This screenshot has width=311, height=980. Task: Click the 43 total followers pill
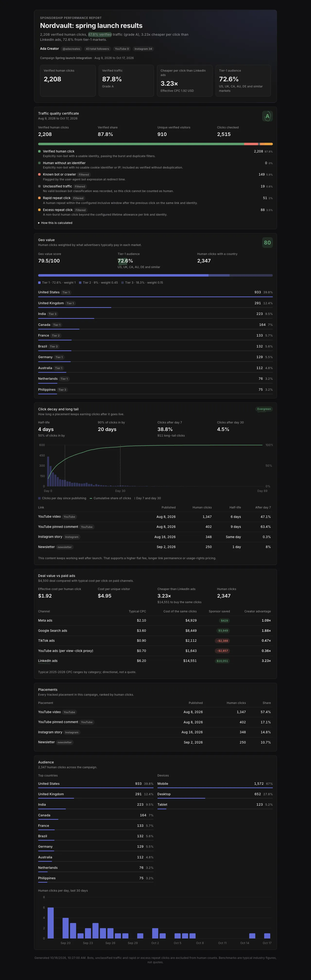click(97, 49)
